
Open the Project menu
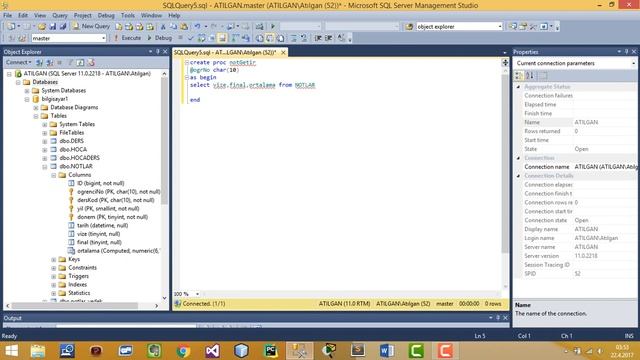(82, 15)
